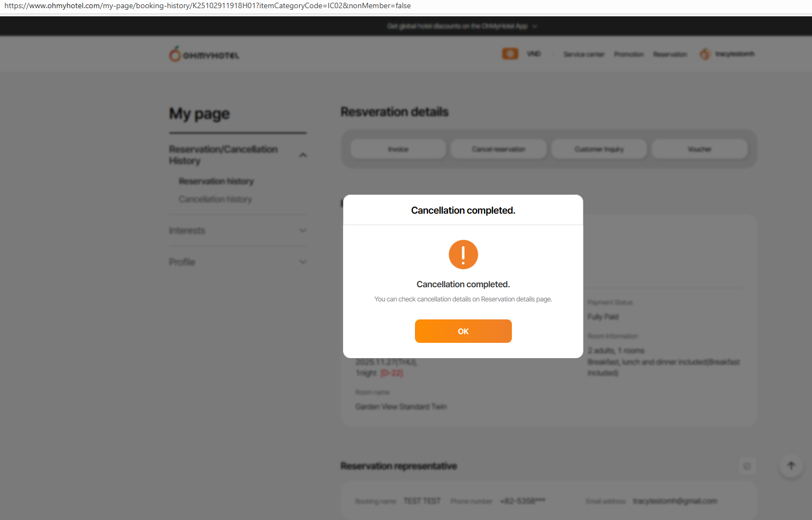Click the 'Reservation representative' heading
Viewport: 812px width, 520px height.
tap(399, 466)
